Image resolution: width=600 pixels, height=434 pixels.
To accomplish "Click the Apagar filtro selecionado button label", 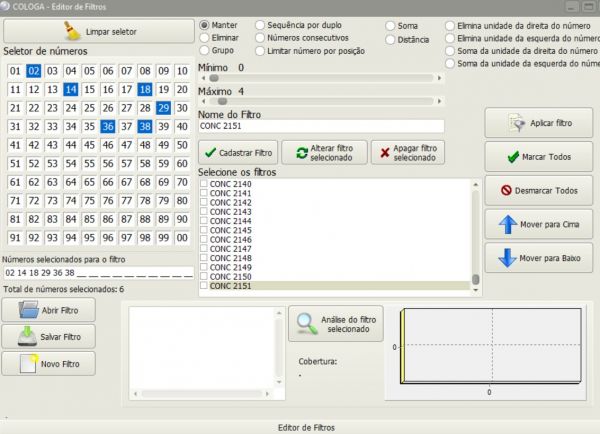I will 415,153.
